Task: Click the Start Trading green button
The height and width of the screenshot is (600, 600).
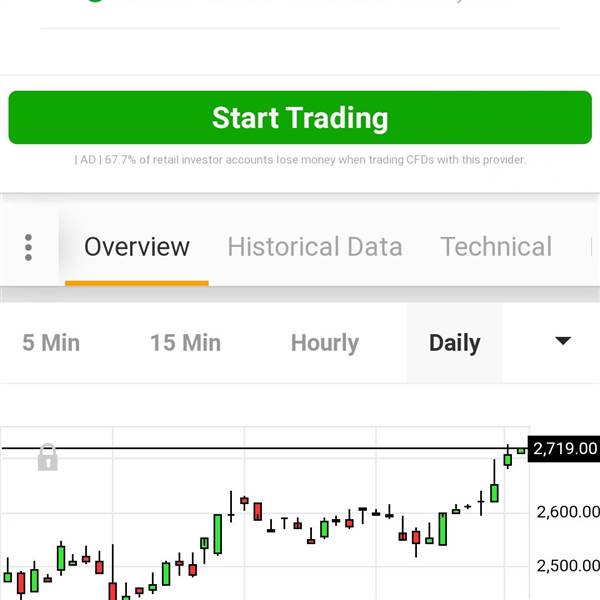Action: (x=300, y=117)
